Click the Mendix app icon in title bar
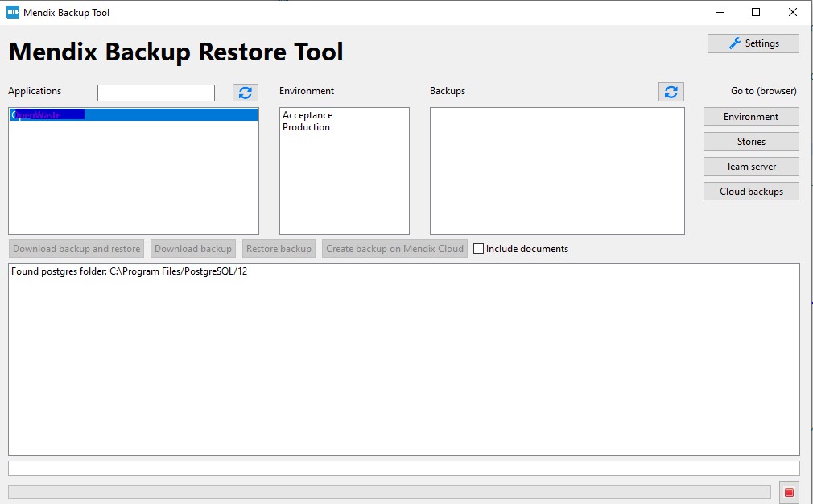Viewport: 813px width, 504px height. pyautogui.click(x=12, y=12)
